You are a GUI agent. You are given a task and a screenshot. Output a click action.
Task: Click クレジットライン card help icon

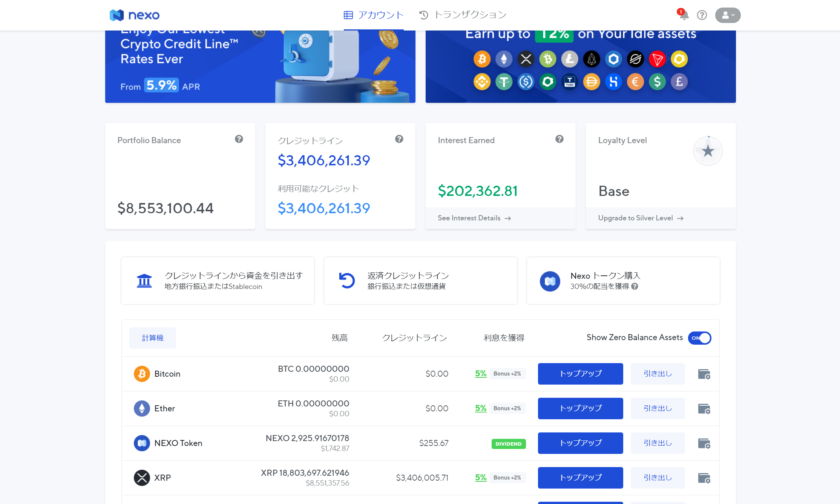(x=399, y=139)
